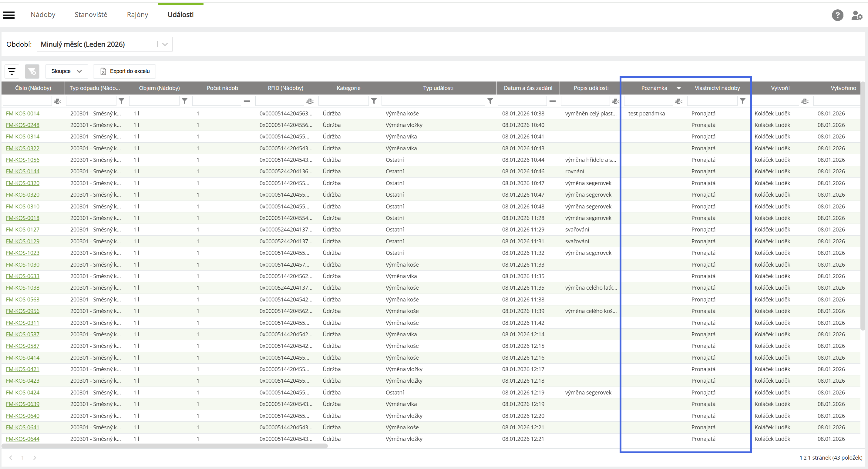Switch to the Nádoby tab
868x469 pixels.
pyautogui.click(x=43, y=15)
